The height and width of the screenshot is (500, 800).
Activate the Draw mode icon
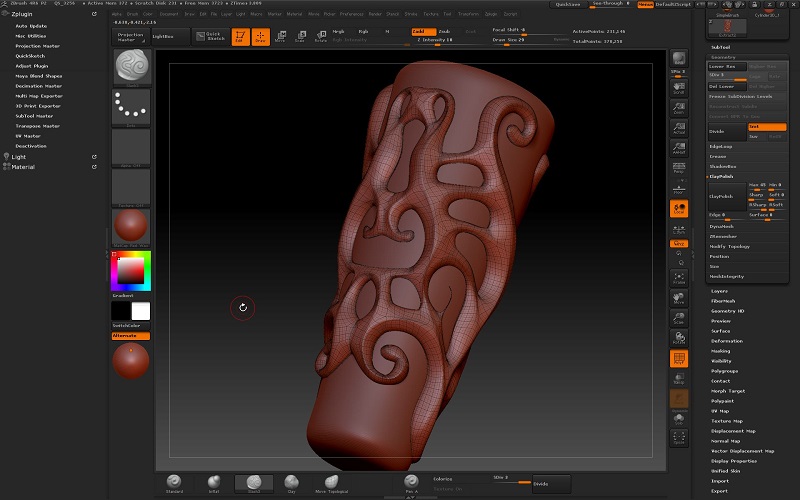pos(261,37)
